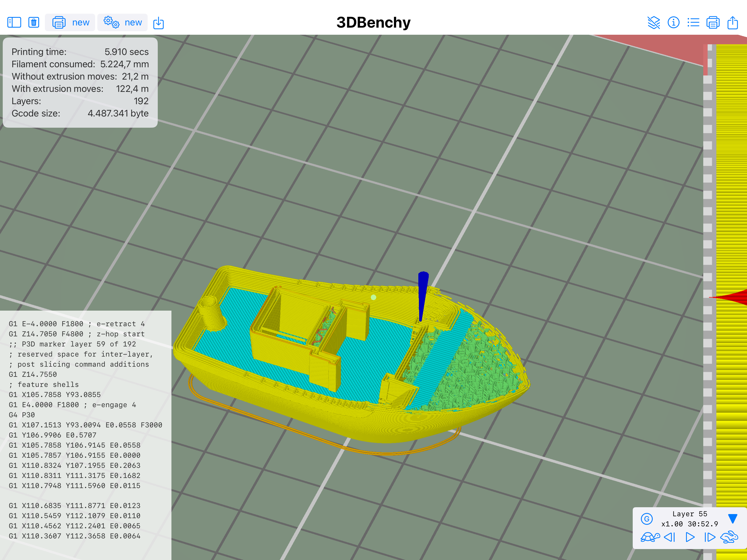The height and width of the screenshot is (560, 747).
Task: Slow down playback with turtle icon
Action: 650,537
